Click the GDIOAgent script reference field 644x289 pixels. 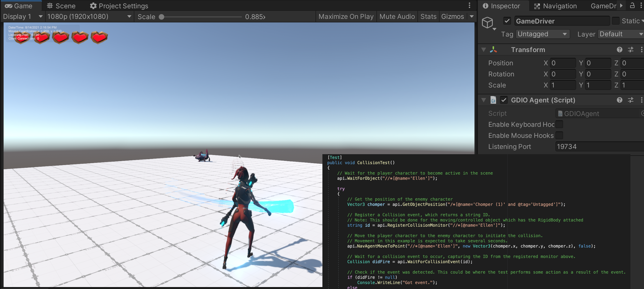[600, 113]
